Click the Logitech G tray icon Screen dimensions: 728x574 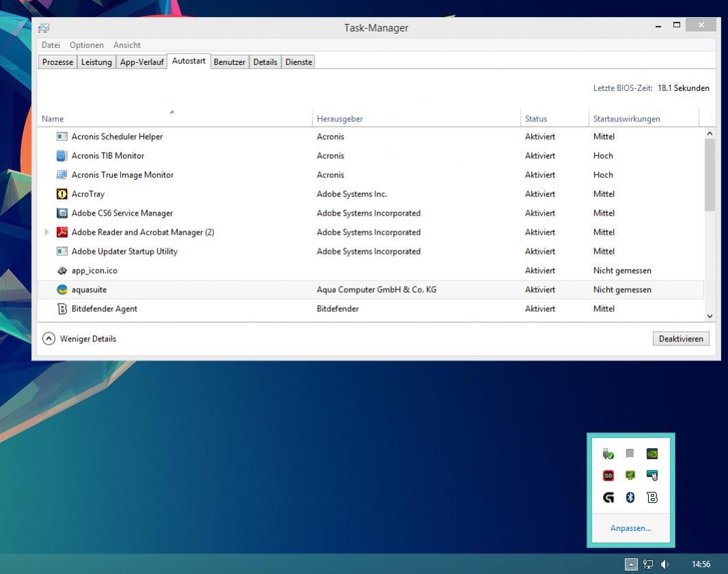click(x=608, y=497)
